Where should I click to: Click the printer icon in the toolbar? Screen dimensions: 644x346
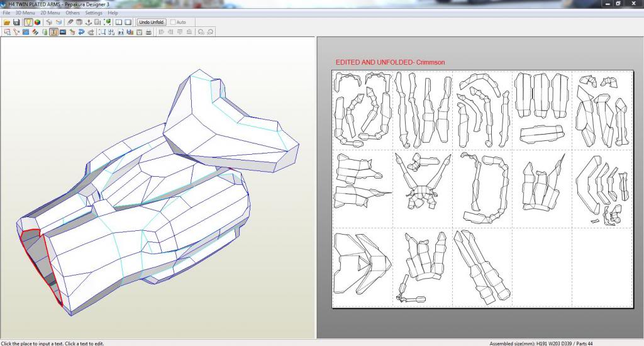tap(149, 31)
